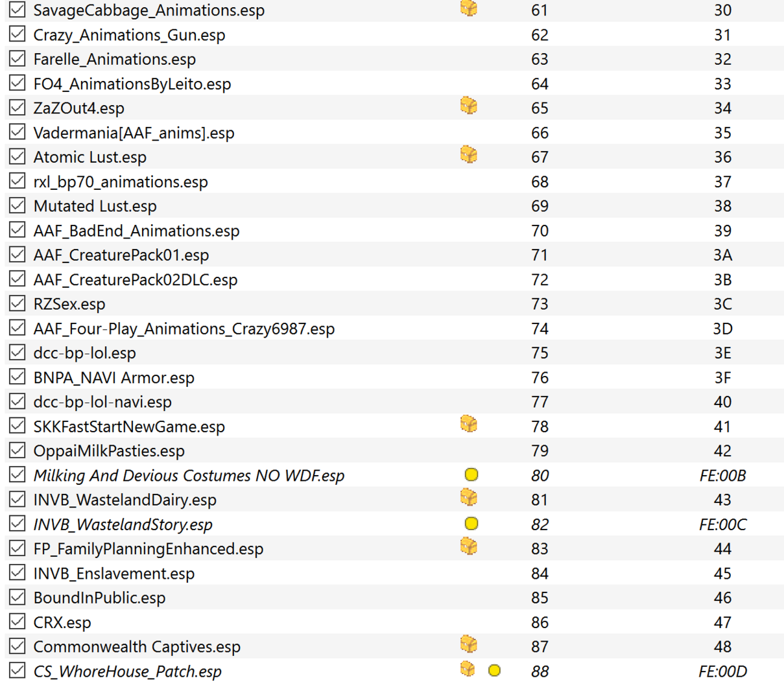The width and height of the screenshot is (784, 700).
Task: Disable dcc-bp-lol.esp plugin checkbox
Action: pos(18,352)
